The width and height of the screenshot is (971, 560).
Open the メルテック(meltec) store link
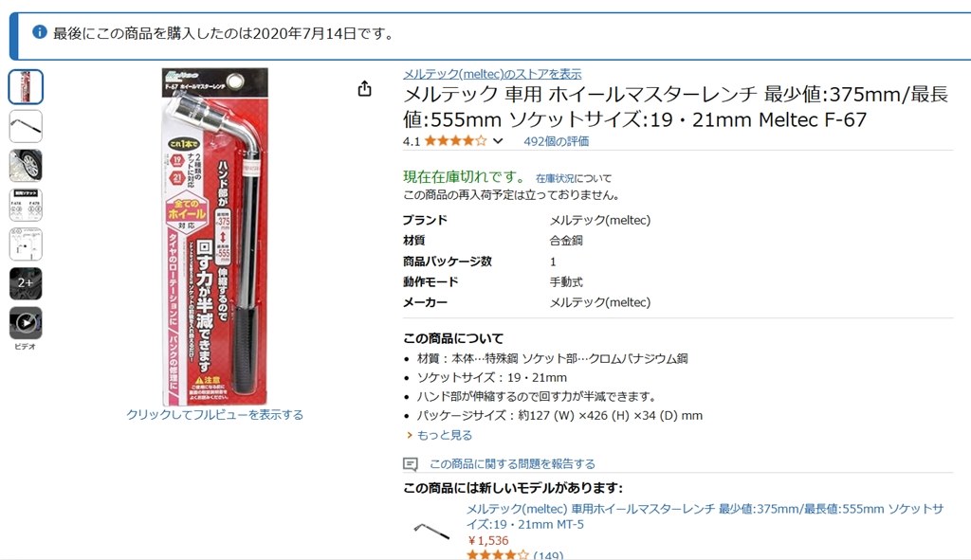[x=492, y=74]
